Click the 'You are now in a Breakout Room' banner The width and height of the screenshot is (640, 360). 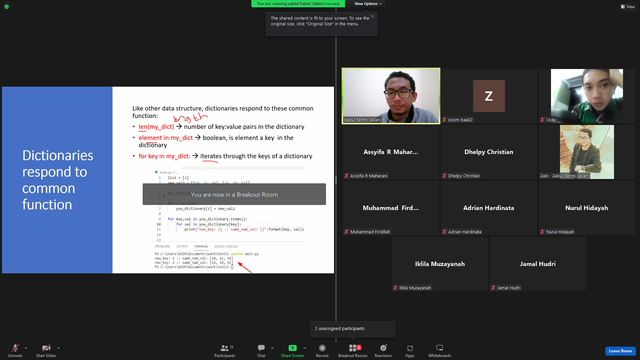point(234,194)
